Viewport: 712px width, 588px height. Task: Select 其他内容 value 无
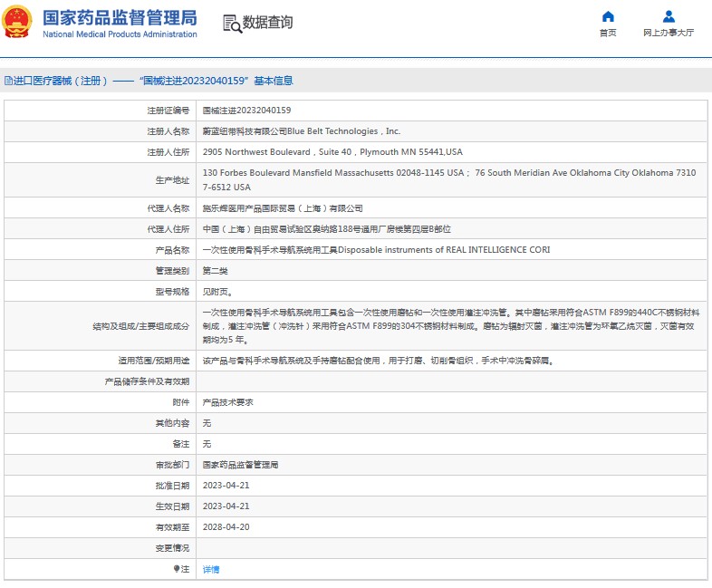[207, 423]
